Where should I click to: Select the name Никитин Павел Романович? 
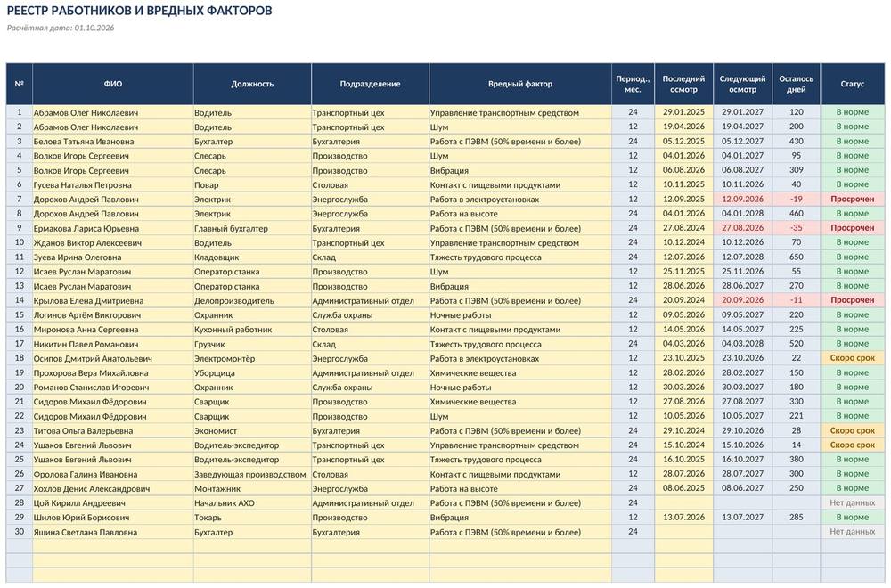pos(86,344)
